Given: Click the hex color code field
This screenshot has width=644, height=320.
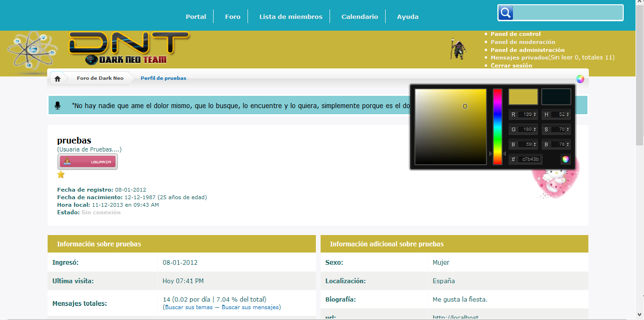Looking at the screenshot, I should pyautogui.click(x=530, y=160).
